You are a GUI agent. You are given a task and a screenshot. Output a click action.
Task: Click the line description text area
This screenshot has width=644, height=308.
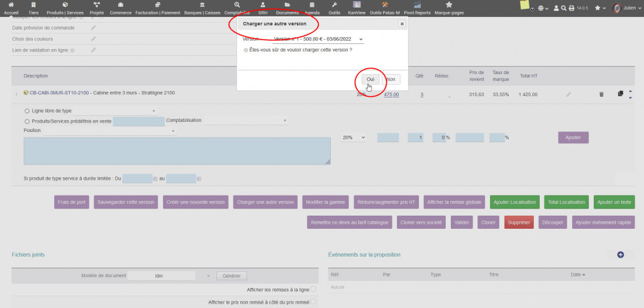pos(177,151)
